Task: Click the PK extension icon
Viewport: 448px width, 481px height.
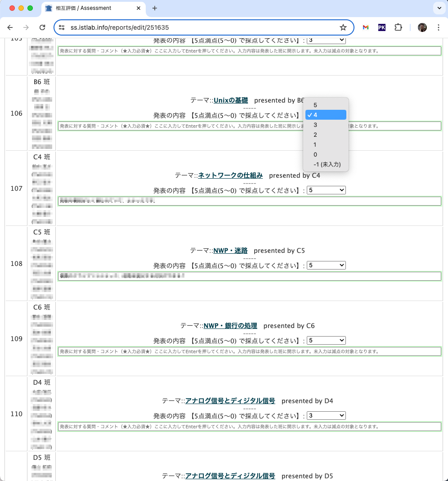Action: tap(382, 27)
